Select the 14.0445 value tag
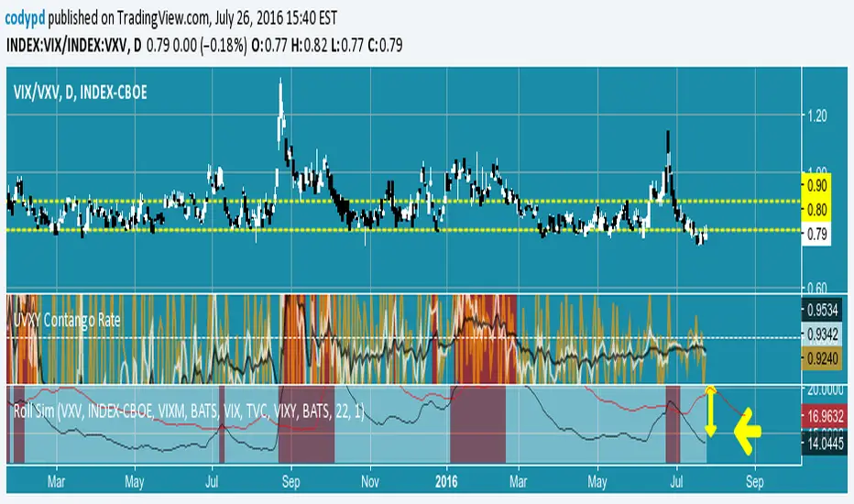This screenshot has height=504, width=854. pos(825,444)
